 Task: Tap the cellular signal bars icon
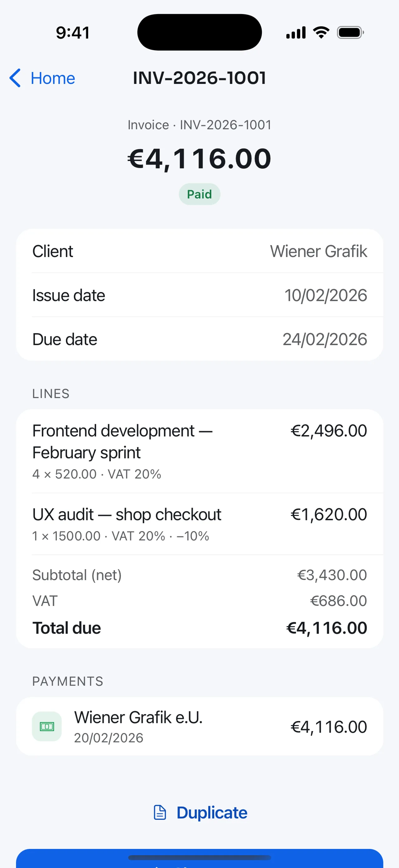[296, 33]
